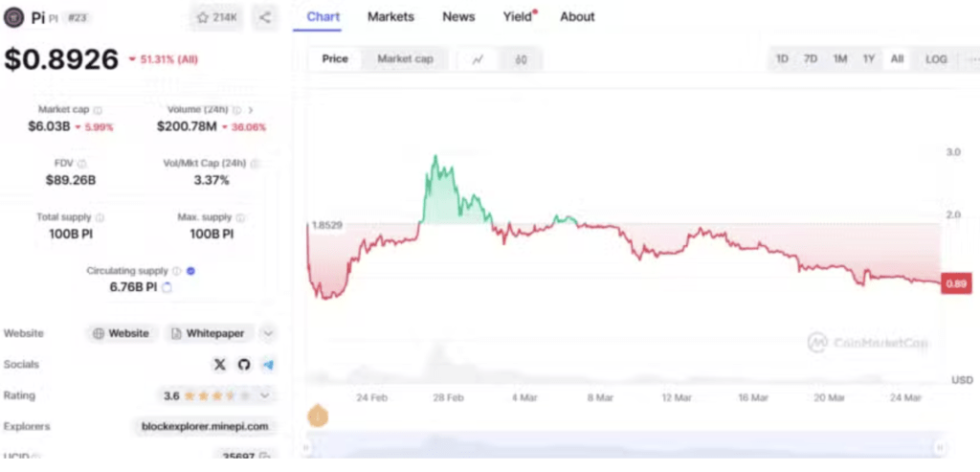The image size is (980, 472).
Task: Click the red 0.89 price label
Action: [x=956, y=283]
